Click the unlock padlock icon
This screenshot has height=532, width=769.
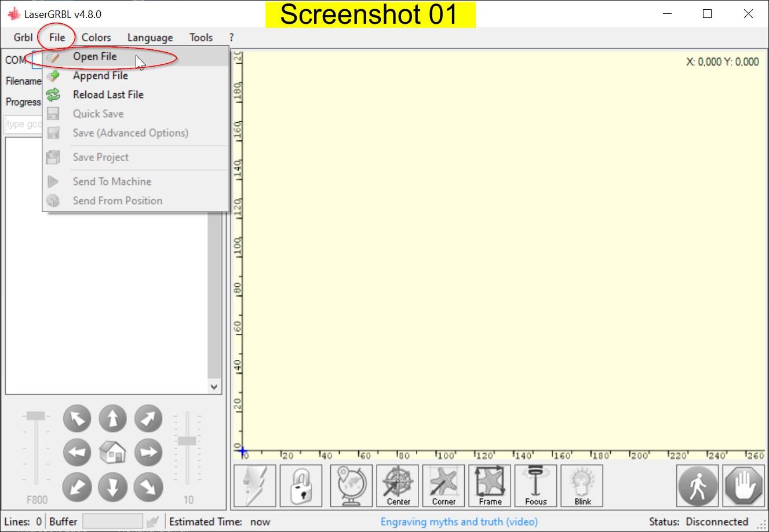click(301, 486)
